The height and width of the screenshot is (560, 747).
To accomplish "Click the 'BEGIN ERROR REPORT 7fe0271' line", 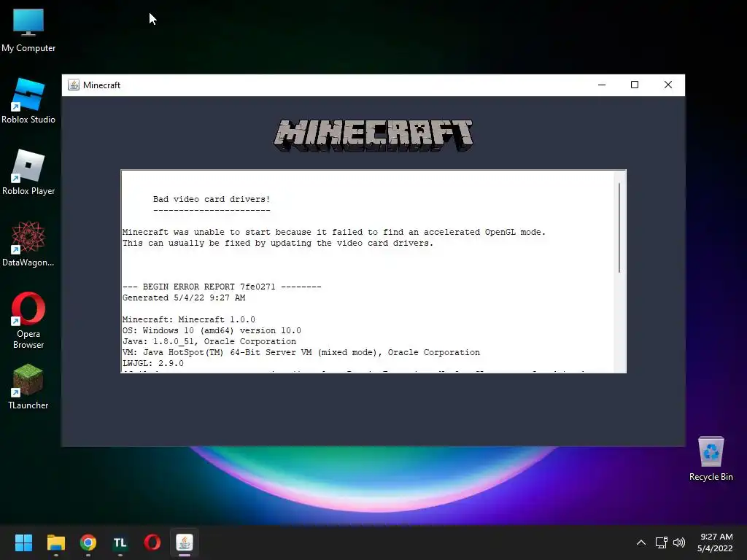I will coord(222,287).
